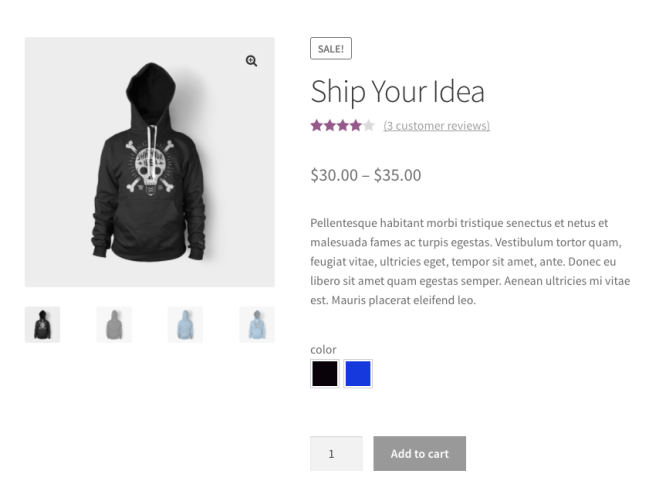Choose the black color swatch
This screenshot has width=649, height=491.
tap(324, 374)
